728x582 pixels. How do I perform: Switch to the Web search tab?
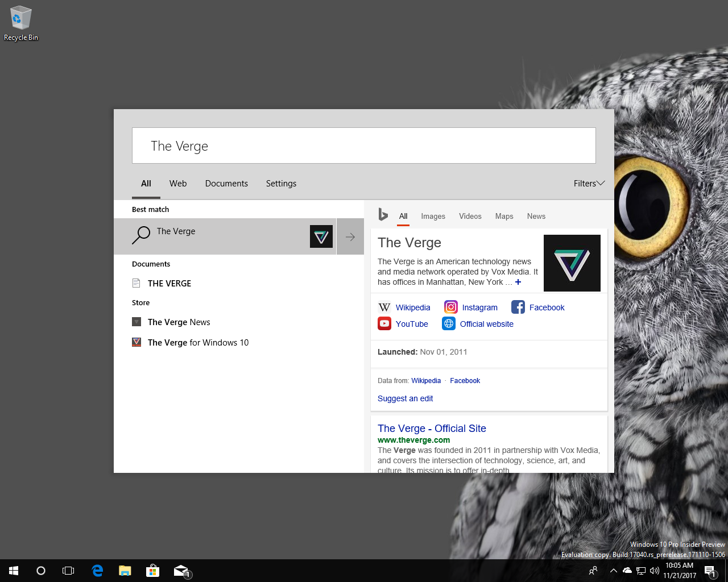click(178, 184)
